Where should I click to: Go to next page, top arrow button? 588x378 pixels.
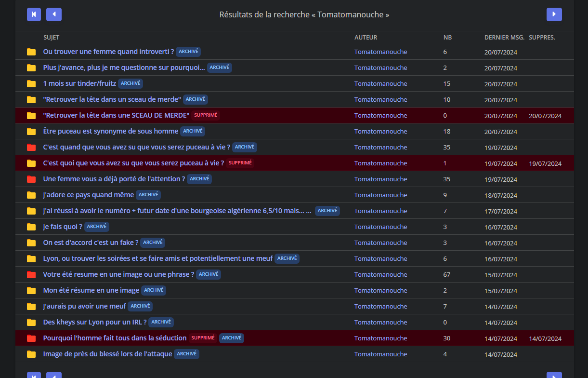(x=554, y=14)
